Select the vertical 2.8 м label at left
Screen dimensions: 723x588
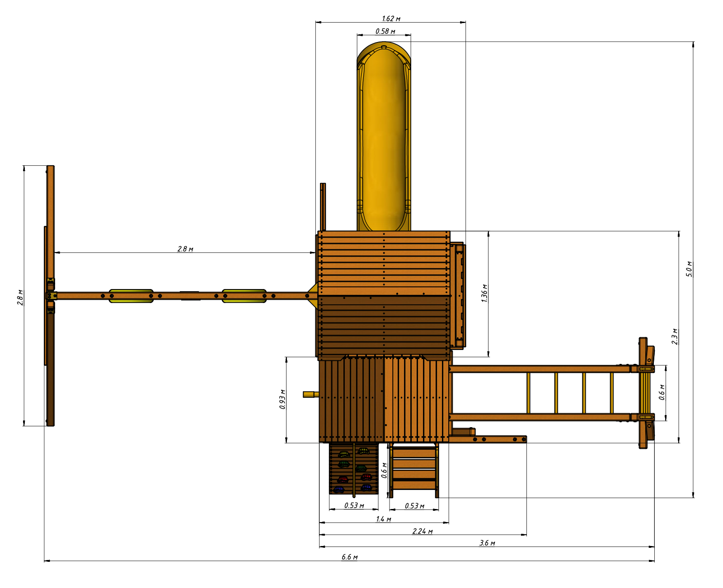20,298
